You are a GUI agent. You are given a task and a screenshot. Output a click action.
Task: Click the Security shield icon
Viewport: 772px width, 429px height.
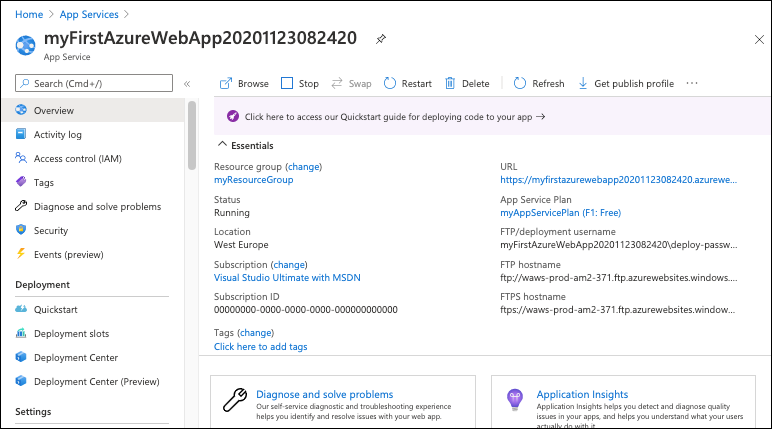[21, 230]
